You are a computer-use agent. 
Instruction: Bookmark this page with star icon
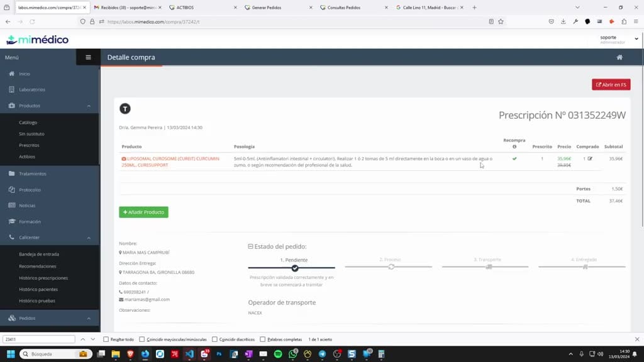pos(501,22)
